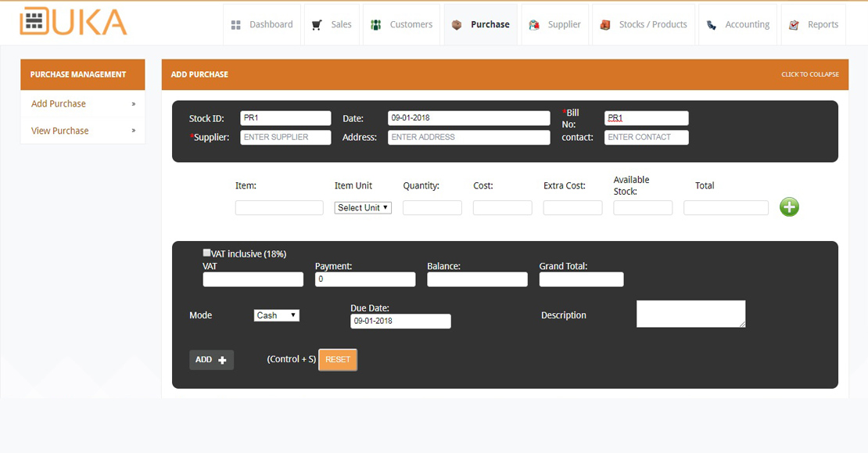Click the Item input field

(x=279, y=207)
